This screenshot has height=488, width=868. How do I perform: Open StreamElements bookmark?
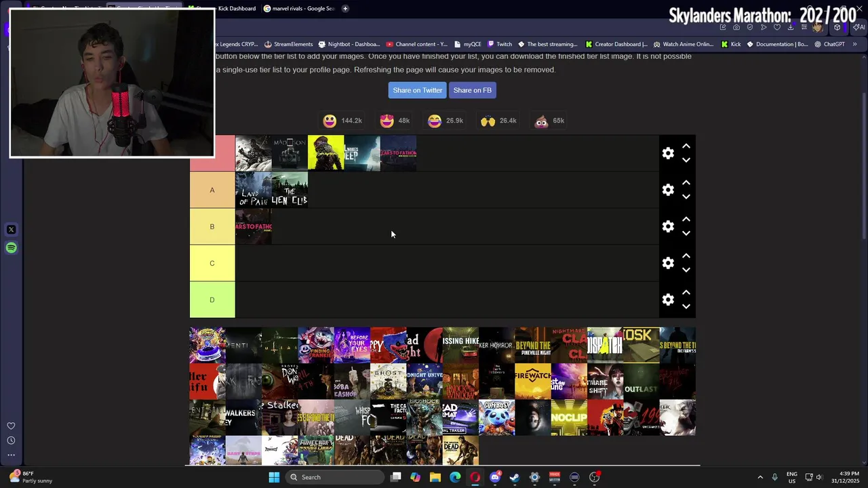(x=288, y=44)
